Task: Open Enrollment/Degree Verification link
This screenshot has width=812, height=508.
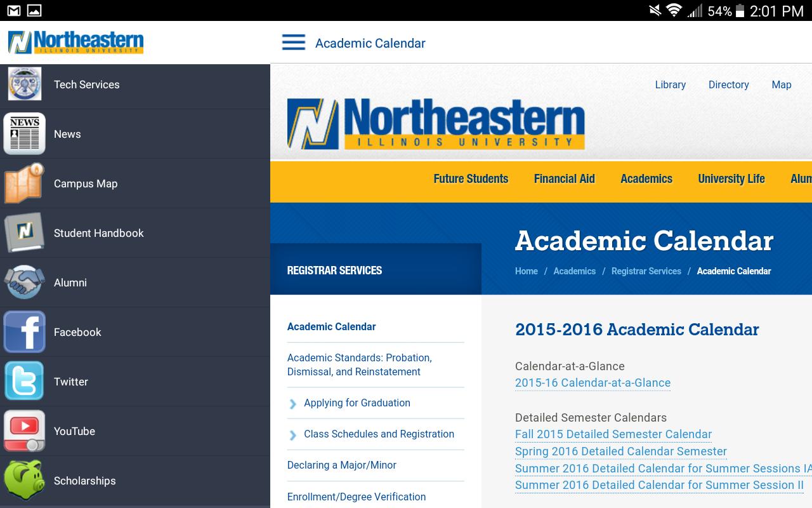Action: [357, 497]
